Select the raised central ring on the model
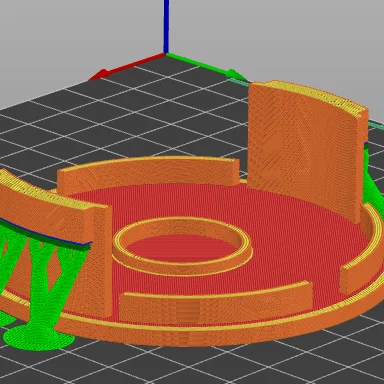 182,246
